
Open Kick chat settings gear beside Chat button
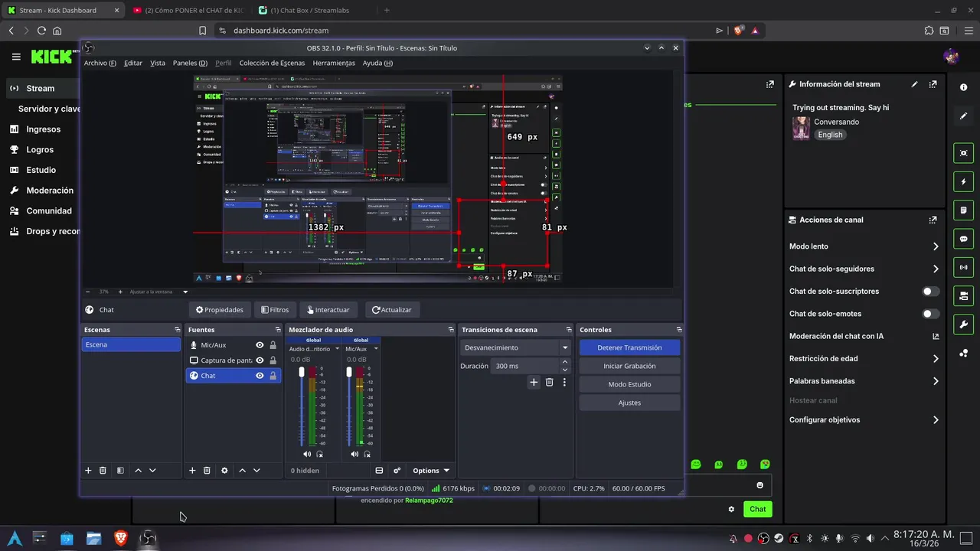(x=731, y=509)
